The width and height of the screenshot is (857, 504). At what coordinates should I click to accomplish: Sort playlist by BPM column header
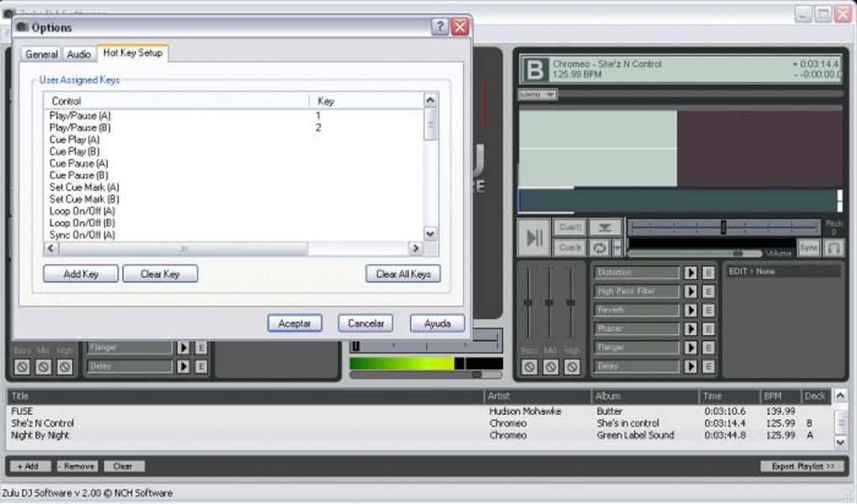point(781,396)
